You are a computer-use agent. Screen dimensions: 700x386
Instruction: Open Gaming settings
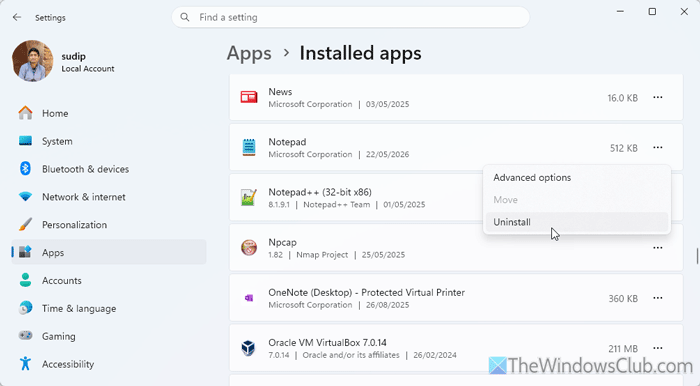[109, 336]
